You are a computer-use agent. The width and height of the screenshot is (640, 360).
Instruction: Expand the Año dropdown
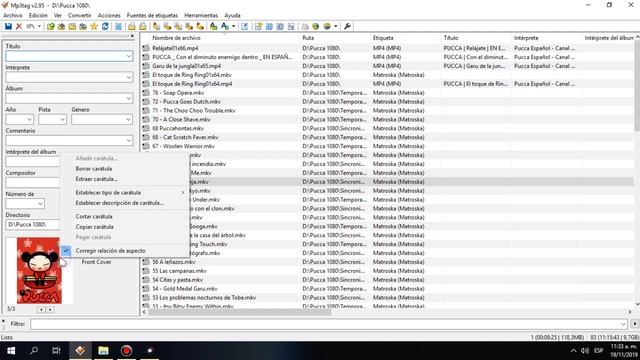(x=30, y=120)
